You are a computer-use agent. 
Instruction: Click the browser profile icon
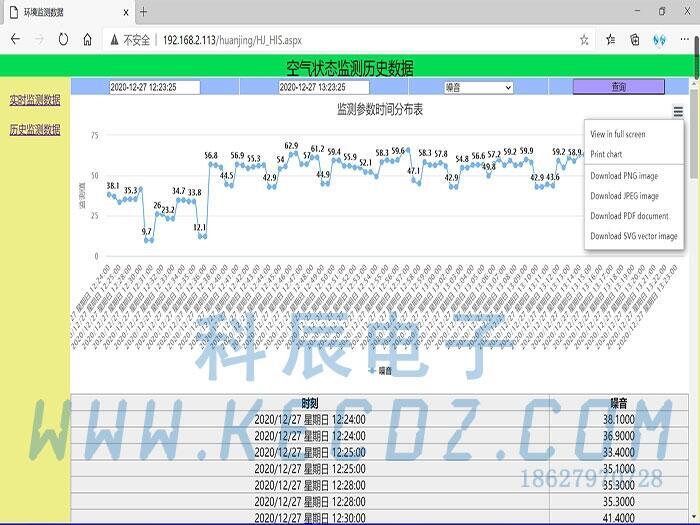tap(659, 40)
